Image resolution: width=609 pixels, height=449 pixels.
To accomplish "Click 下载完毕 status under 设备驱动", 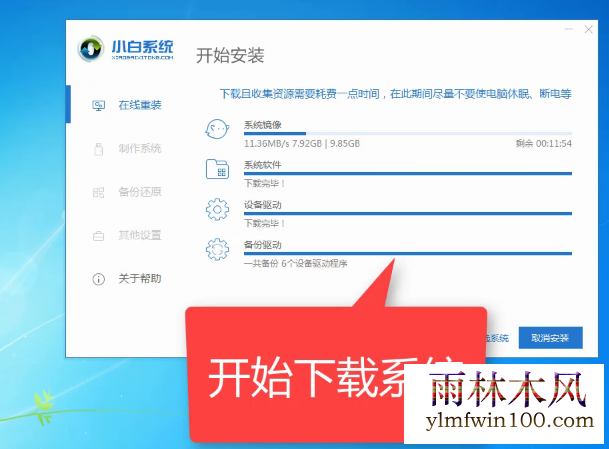I will click(x=264, y=223).
